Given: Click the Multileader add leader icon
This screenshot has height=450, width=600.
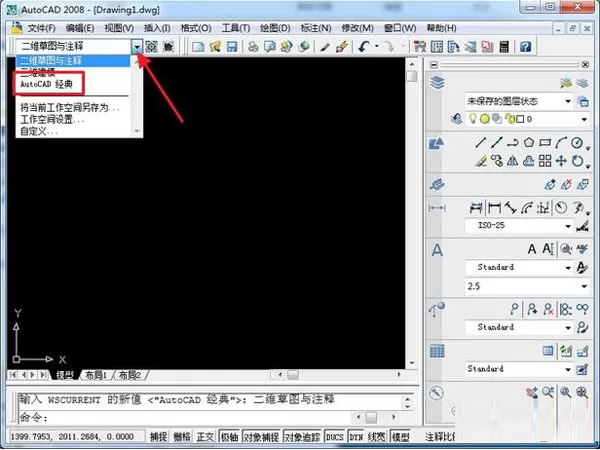Looking at the screenshot, I should [x=532, y=308].
